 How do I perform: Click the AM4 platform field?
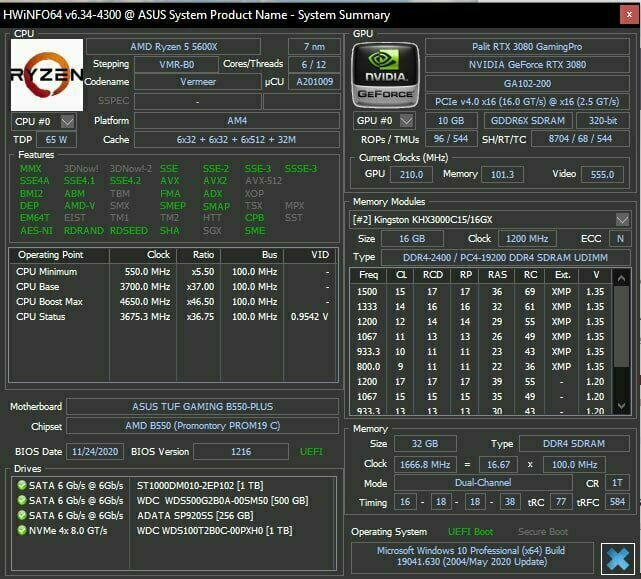237,121
